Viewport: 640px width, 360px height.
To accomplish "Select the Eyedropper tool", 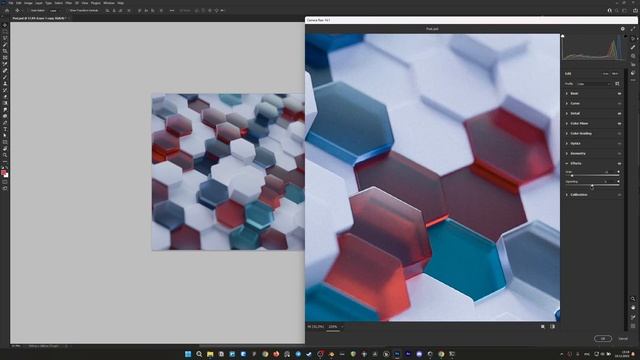I will tap(5, 64).
